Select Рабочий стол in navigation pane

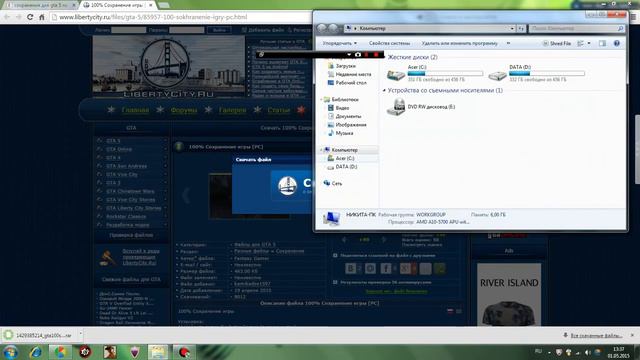pyautogui.click(x=351, y=83)
